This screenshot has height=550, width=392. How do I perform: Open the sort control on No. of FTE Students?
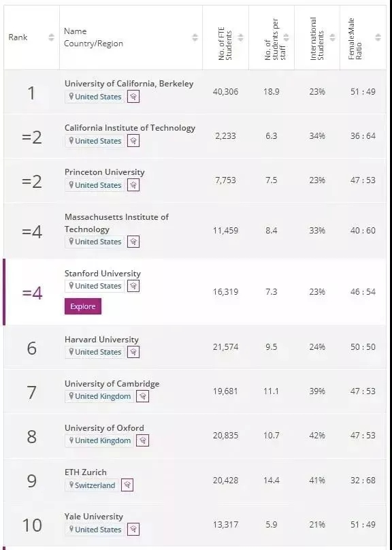pos(240,37)
